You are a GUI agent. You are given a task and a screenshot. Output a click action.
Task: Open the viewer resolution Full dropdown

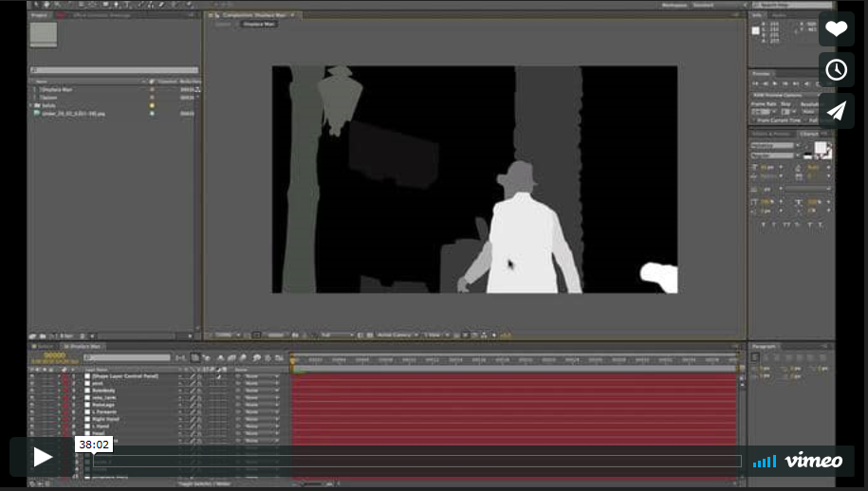point(337,336)
